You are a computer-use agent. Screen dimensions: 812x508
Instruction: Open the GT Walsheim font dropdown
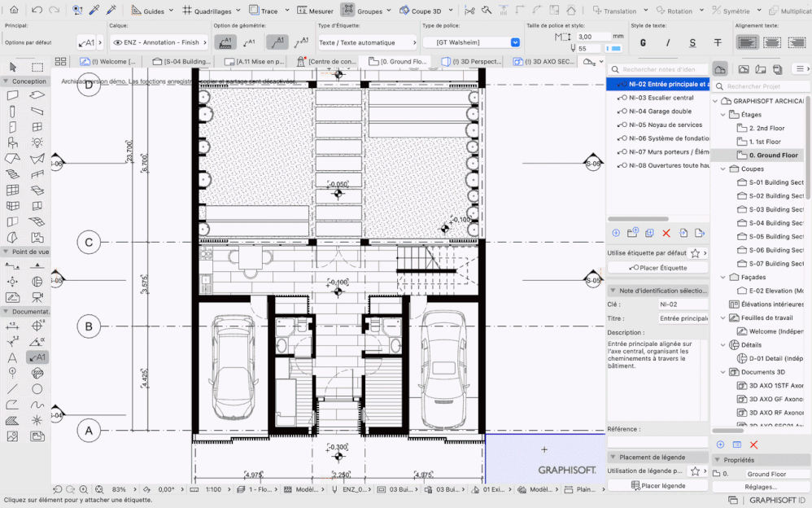(x=515, y=42)
